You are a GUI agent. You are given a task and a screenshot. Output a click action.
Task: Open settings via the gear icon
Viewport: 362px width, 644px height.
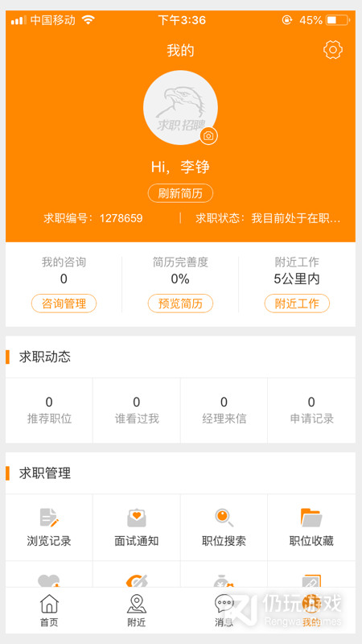tap(333, 50)
